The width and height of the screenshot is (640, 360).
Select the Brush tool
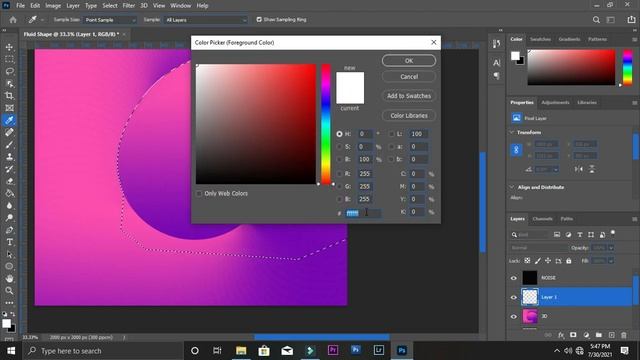coord(9,144)
